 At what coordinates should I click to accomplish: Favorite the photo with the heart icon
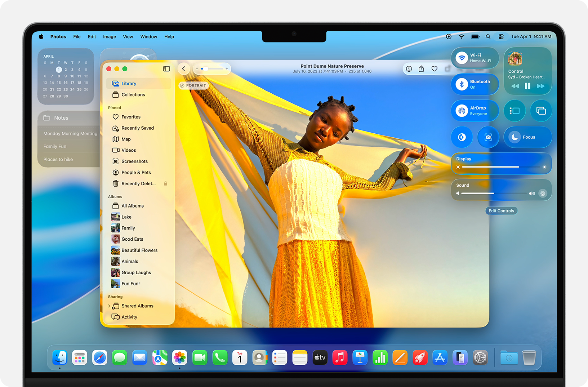434,68
